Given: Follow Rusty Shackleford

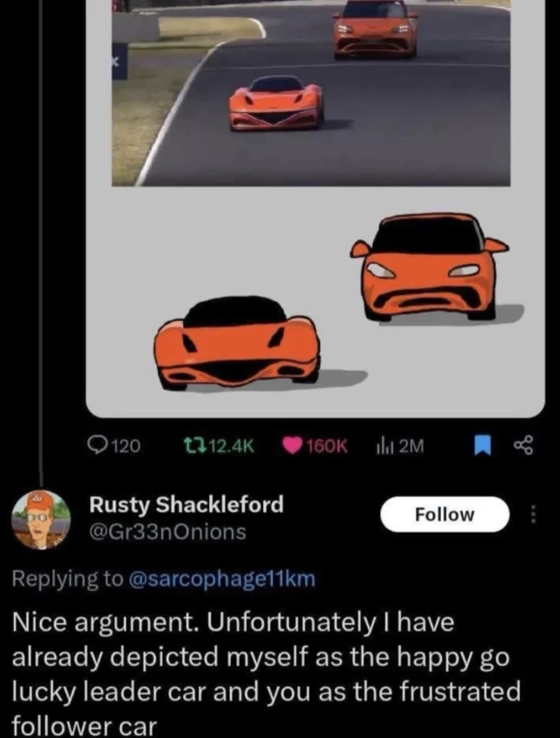Looking at the screenshot, I should coord(445,514).
